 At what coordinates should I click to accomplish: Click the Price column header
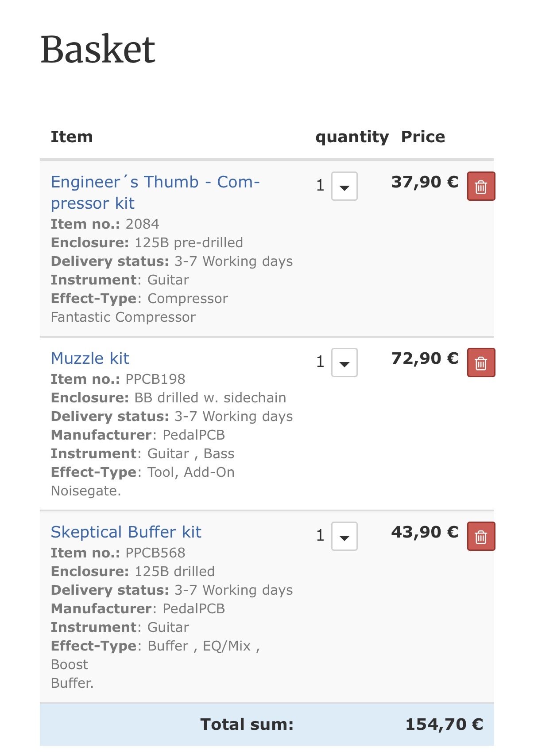(423, 136)
